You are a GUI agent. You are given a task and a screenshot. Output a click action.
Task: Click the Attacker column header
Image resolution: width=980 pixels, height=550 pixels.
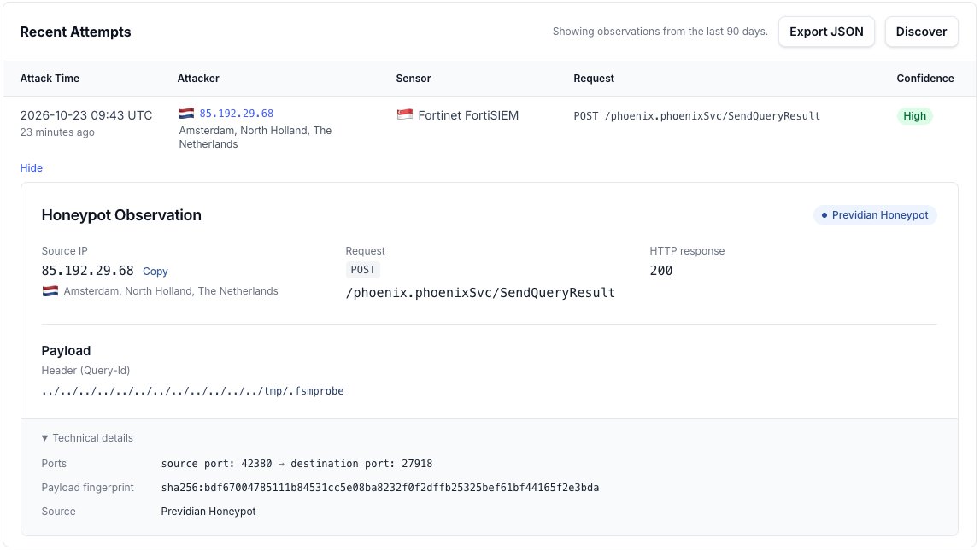click(198, 79)
